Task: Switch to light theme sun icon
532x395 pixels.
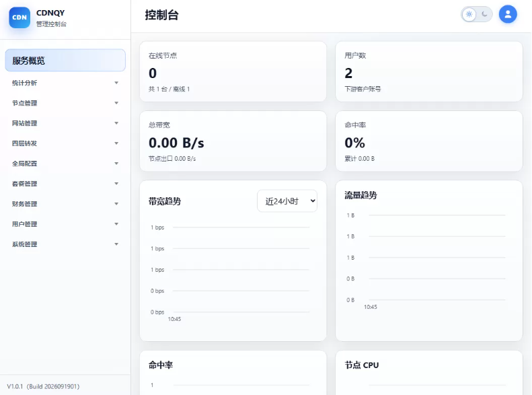Action: click(x=469, y=14)
